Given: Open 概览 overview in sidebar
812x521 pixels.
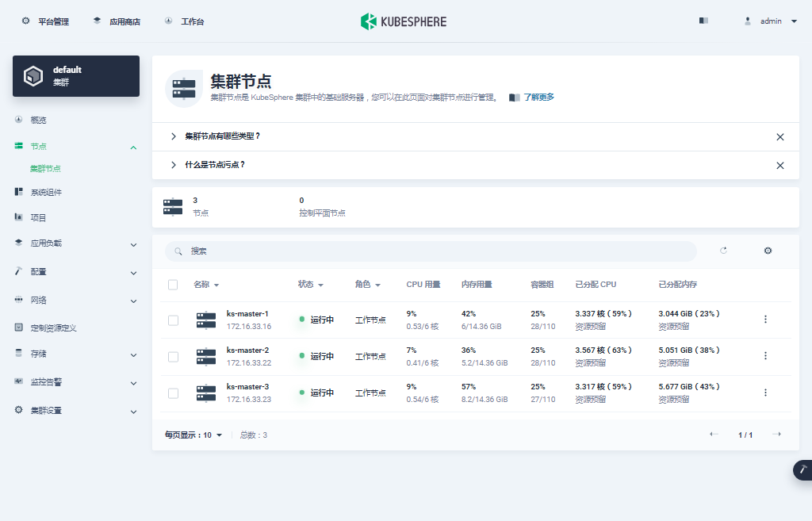Looking at the screenshot, I should tap(38, 120).
